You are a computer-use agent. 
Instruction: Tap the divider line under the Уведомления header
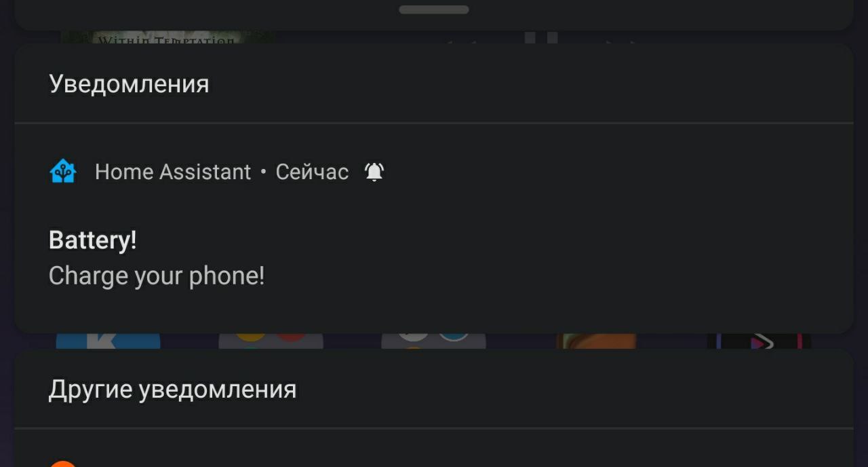click(434, 123)
